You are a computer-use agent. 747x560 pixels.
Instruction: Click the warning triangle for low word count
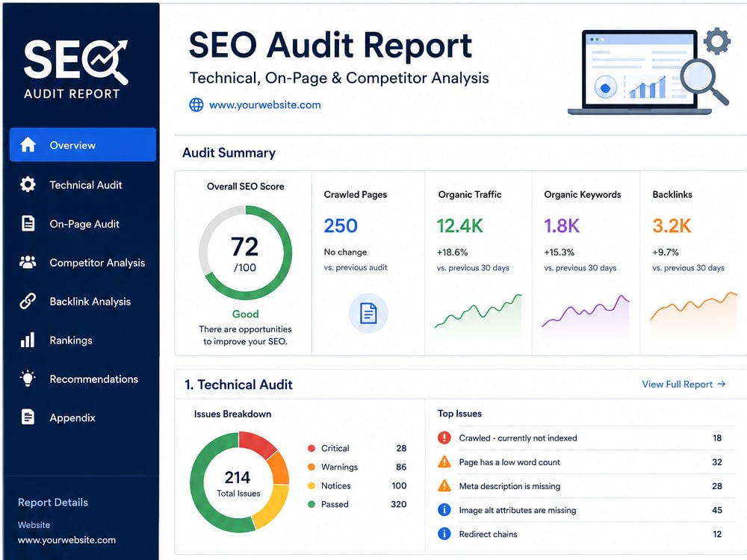click(444, 461)
